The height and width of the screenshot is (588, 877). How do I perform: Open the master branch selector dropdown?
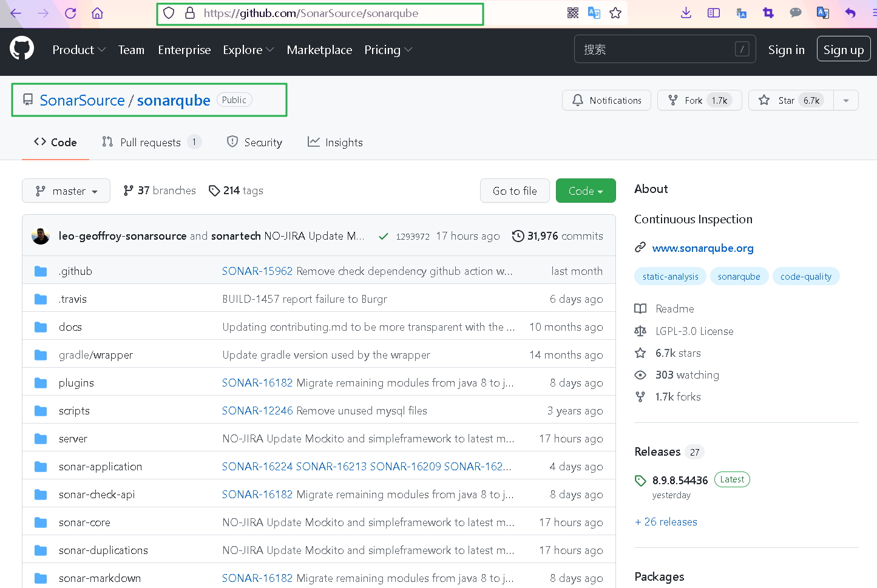click(66, 191)
